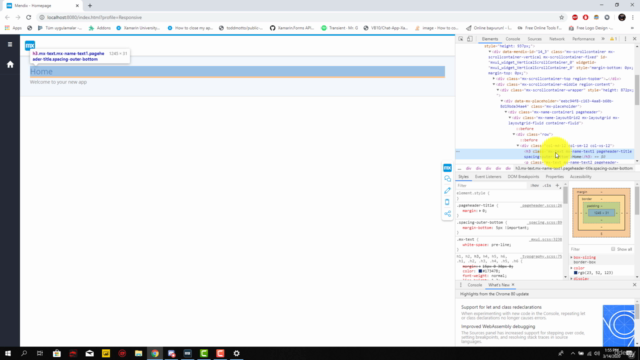Open the _spacing.scss source link
This screenshot has height=360, width=640.
click(545, 222)
